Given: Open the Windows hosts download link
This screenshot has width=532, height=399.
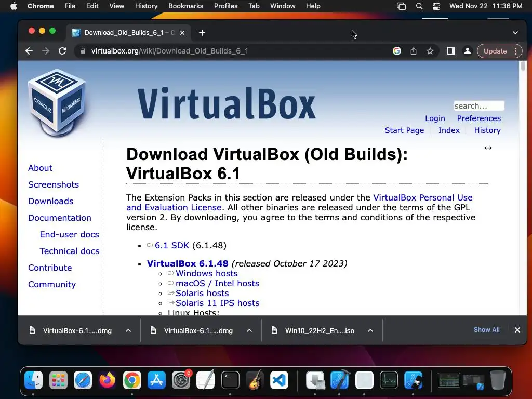Looking at the screenshot, I should pos(206,273).
